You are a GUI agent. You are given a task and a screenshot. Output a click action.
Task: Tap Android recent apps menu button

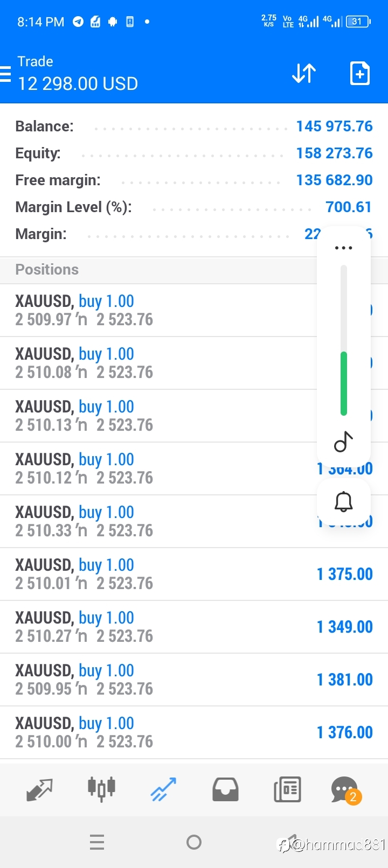point(97,842)
